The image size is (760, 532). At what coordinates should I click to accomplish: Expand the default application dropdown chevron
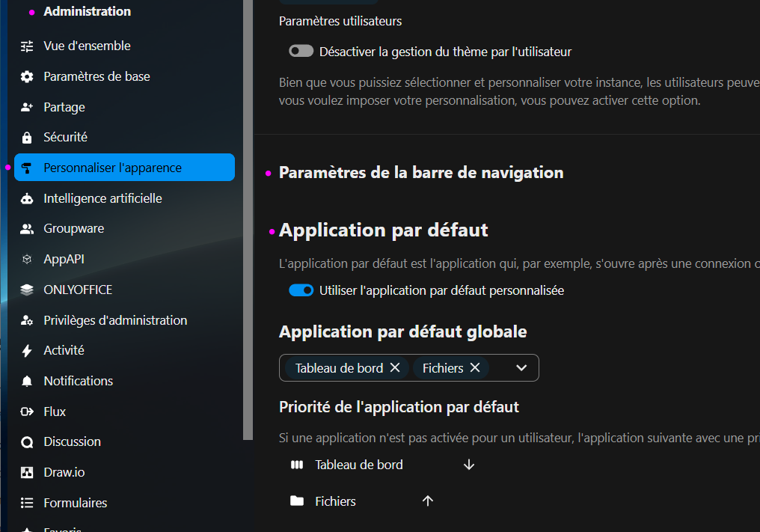point(522,368)
